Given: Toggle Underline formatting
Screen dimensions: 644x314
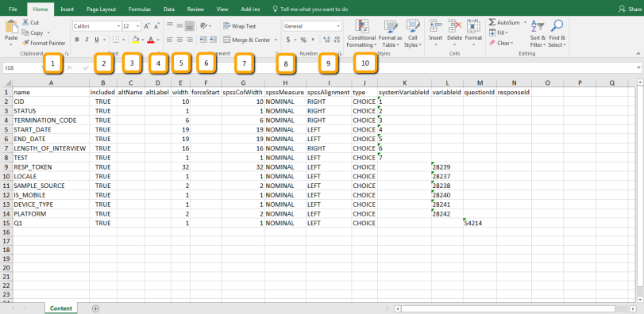Looking at the screenshot, I should pyautogui.click(x=97, y=40).
